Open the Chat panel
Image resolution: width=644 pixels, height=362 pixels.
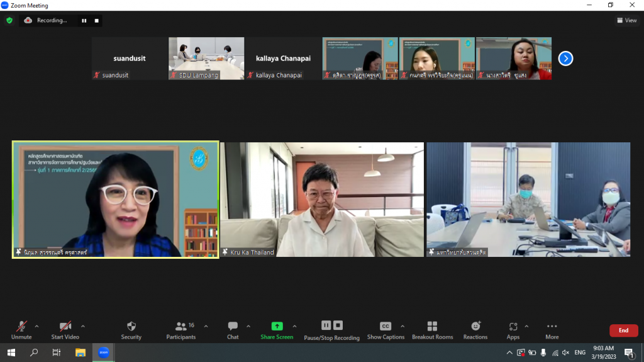pyautogui.click(x=233, y=329)
